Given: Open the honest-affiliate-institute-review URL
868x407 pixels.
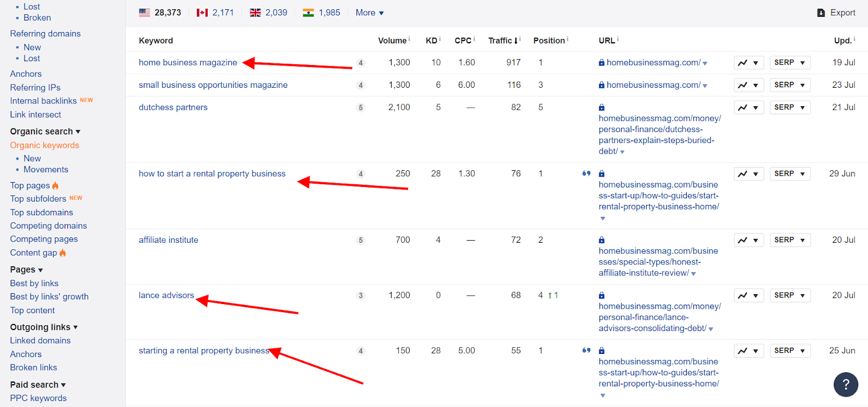Looking at the screenshot, I should [x=658, y=262].
